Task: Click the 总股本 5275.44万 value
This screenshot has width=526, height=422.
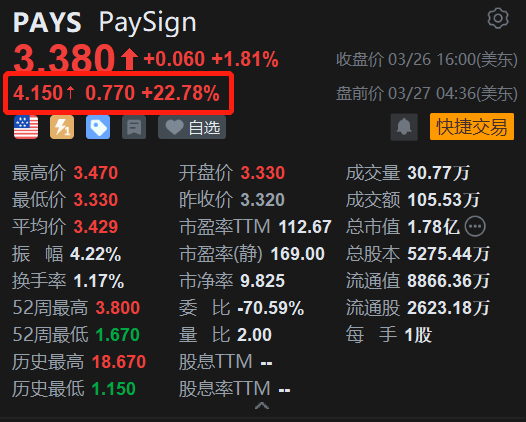Action: click(x=448, y=254)
